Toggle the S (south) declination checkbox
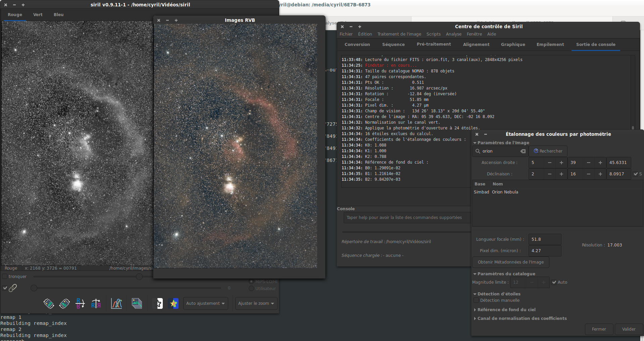The image size is (644, 341). coord(636,174)
